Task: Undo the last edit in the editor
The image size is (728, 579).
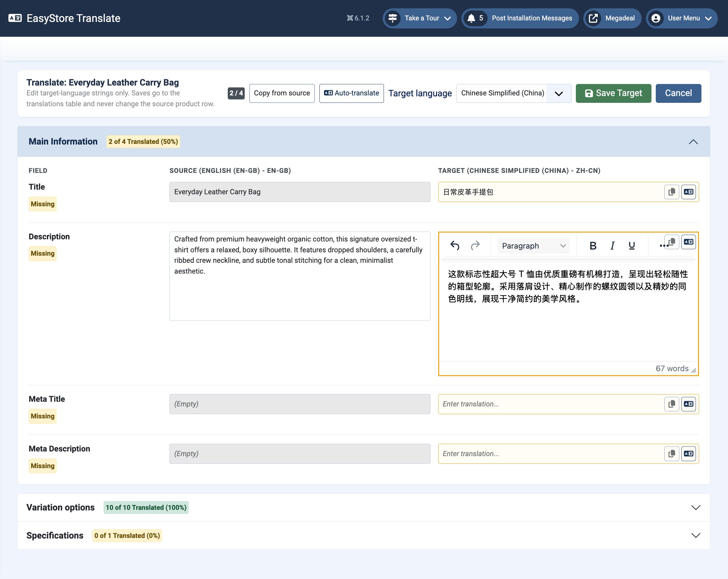Action: pos(455,245)
